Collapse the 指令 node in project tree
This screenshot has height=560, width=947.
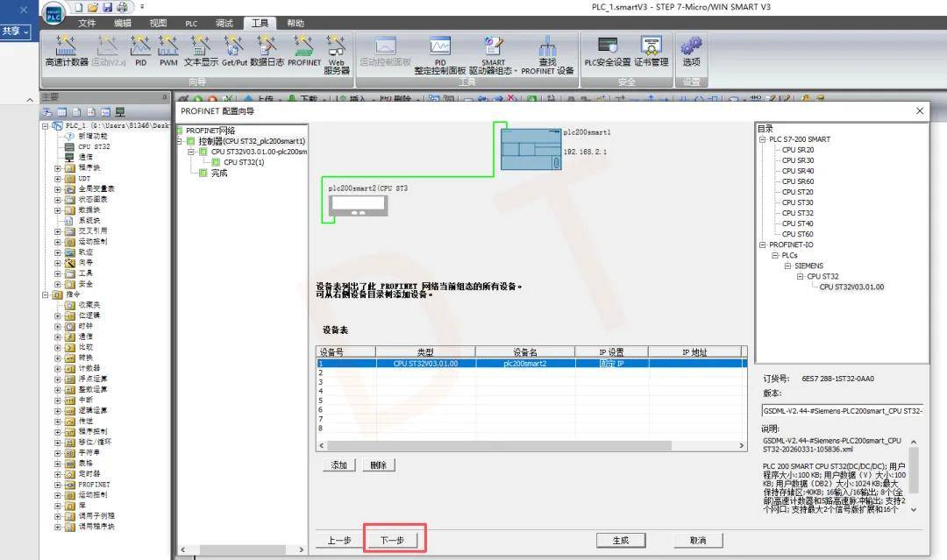(x=45, y=294)
